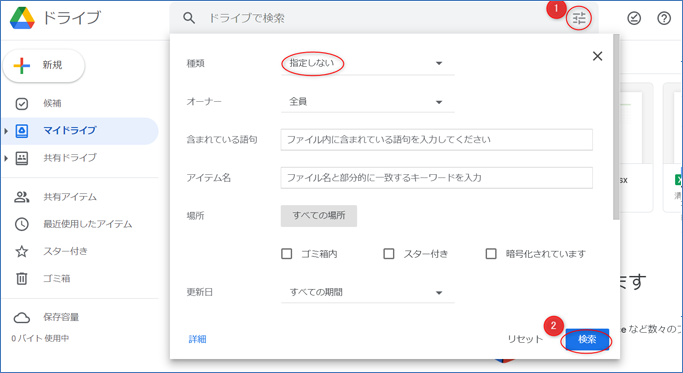Open the 更新日 dropdown

[x=368, y=292]
